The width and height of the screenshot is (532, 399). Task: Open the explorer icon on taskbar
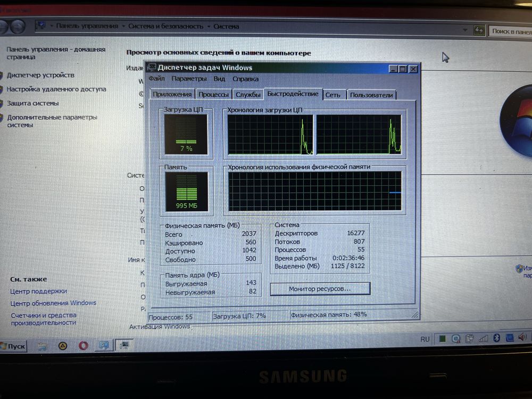click(43, 346)
